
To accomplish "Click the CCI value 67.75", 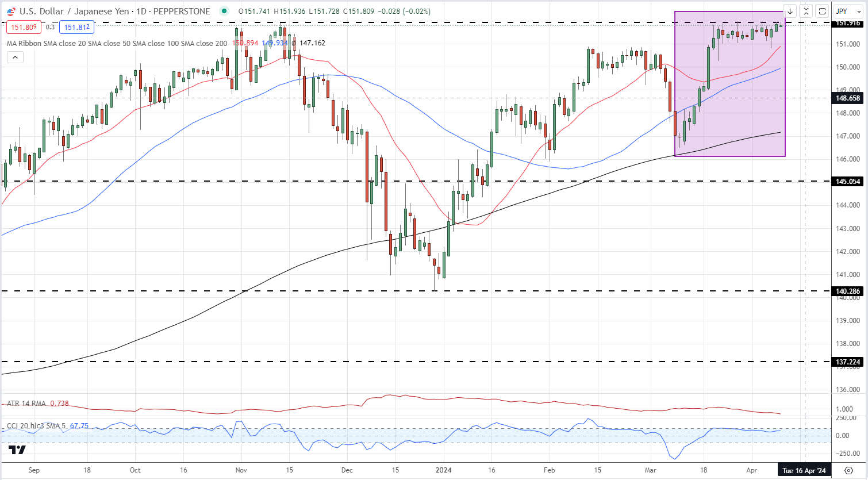I will 79,426.
